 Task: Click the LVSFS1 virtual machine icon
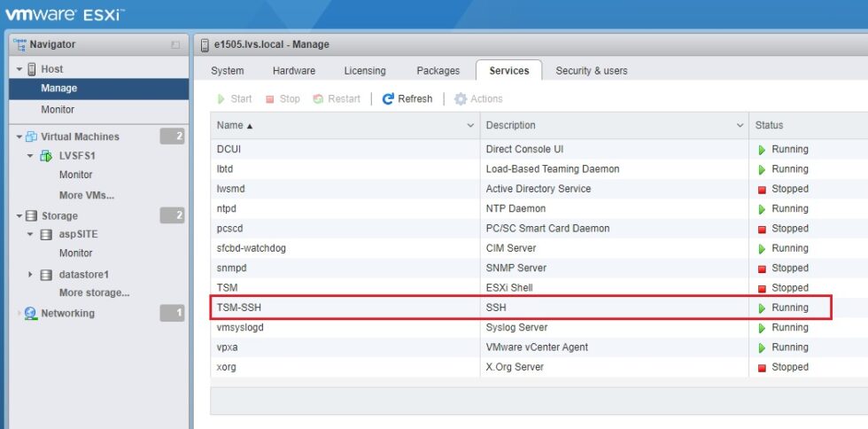(45, 156)
